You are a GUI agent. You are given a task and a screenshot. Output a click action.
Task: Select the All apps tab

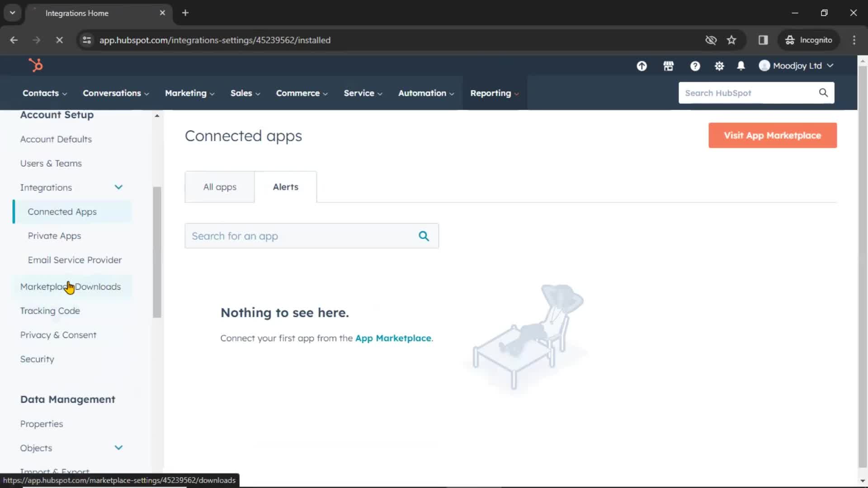pyautogui.click(x=219, y=187)
